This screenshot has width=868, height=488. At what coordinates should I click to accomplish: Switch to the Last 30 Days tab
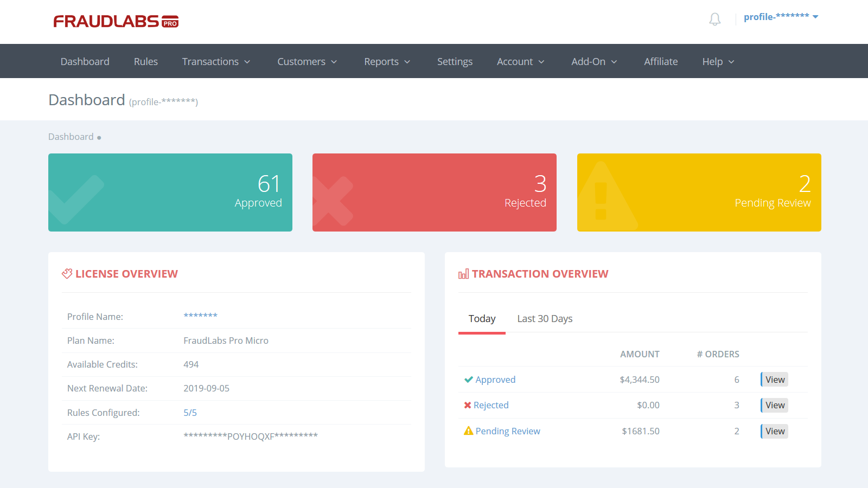(x=545, y=319)
